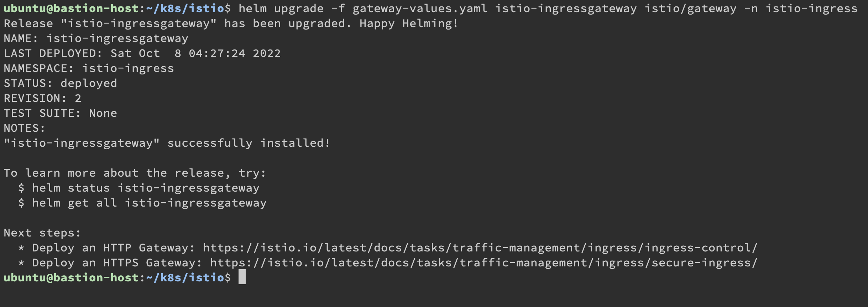The image size is (868, 307).
Task: Click the '-n istio-ingress' flag in the top command
Action: tap(801, 9)
